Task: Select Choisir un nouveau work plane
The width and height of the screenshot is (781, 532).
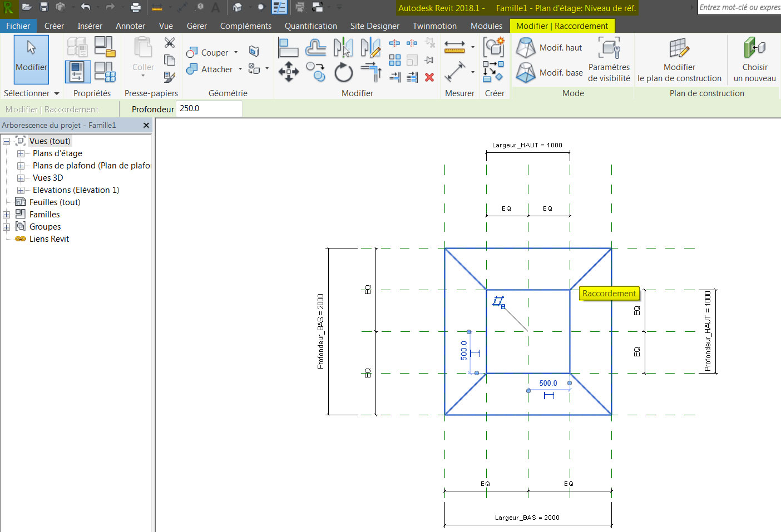Action: pos(754,59)
